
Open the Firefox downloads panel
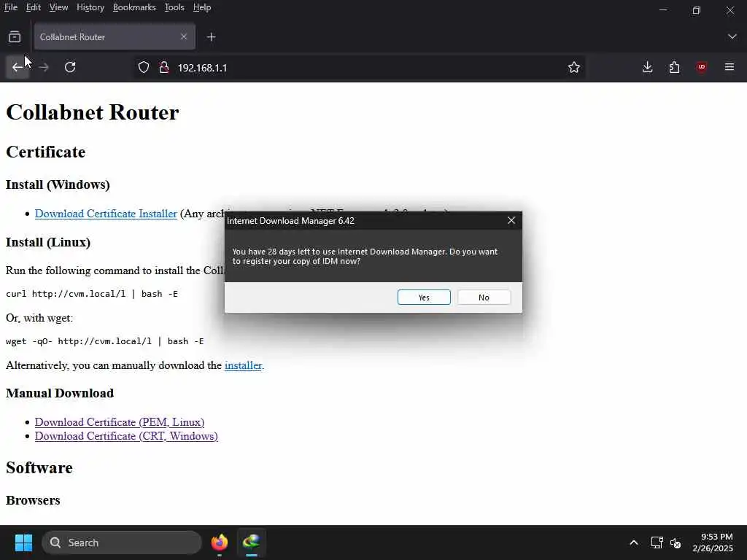coord(647,67)
